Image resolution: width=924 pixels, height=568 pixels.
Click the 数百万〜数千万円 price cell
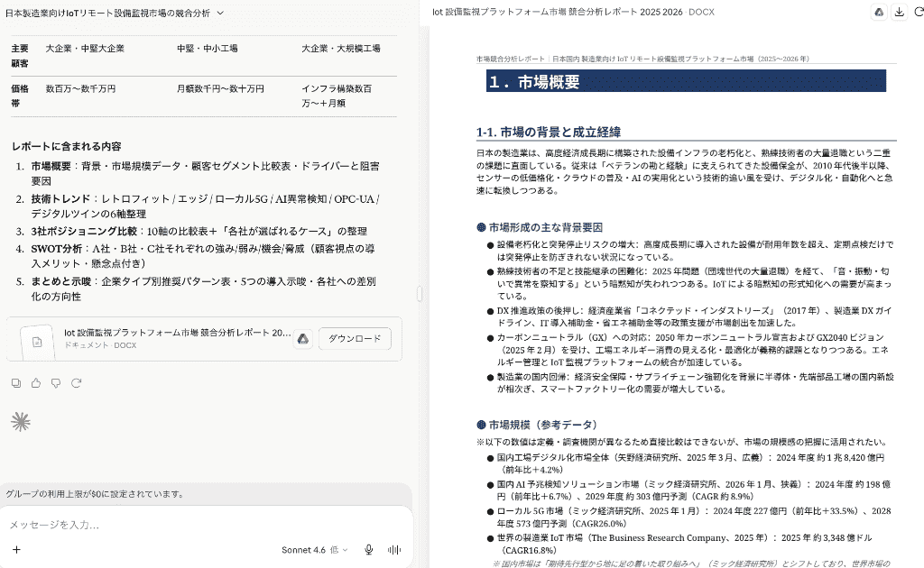(x=80, y=89)
